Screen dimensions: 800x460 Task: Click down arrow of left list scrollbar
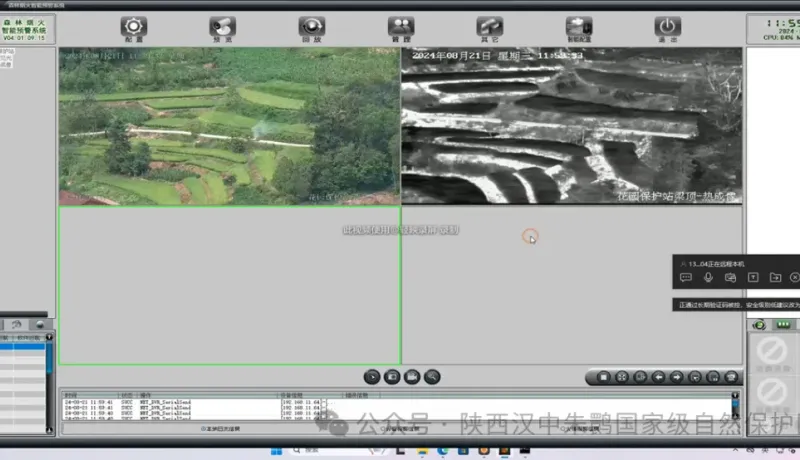click(x=49, y=429)
